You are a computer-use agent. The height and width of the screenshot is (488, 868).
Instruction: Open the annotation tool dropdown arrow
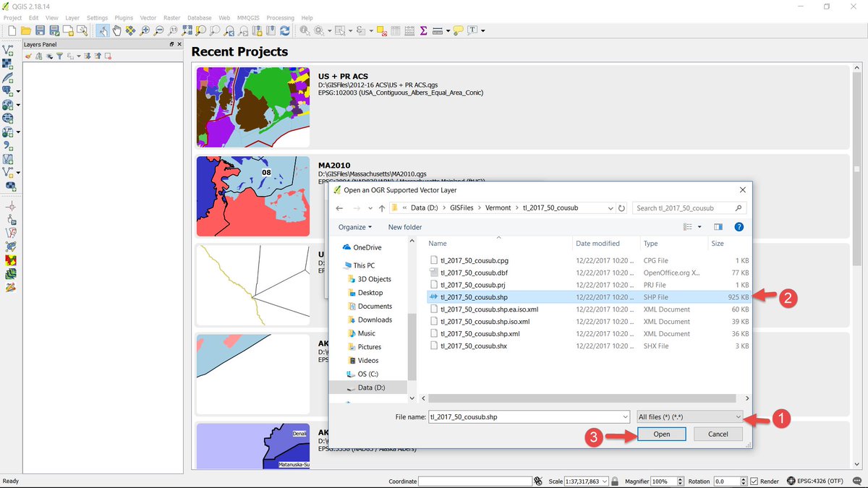[x=482, y=31]
